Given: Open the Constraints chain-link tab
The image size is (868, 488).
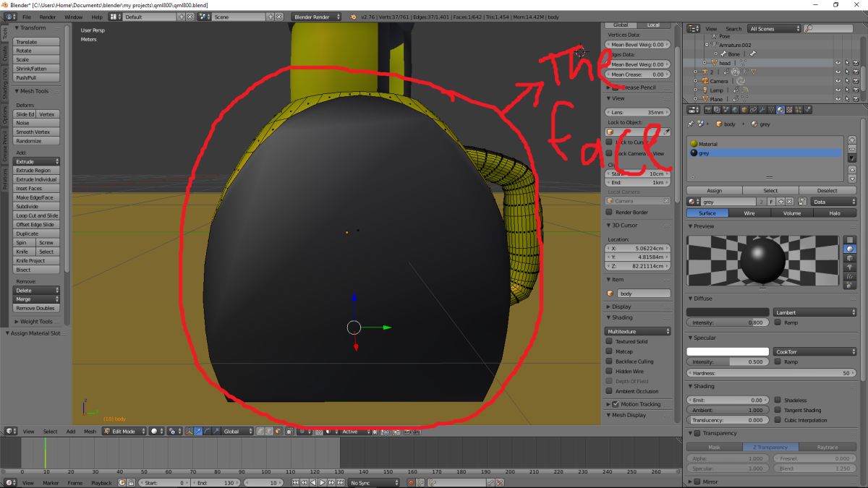Looking at the screenshot, I should [753, 110].
